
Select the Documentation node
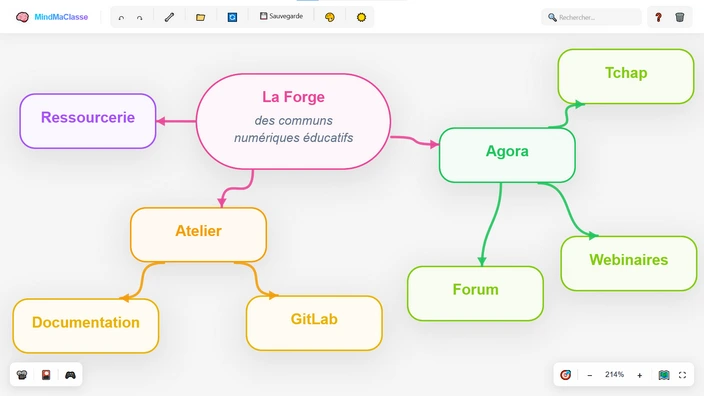pyautogui.click(x=86, y=326)
